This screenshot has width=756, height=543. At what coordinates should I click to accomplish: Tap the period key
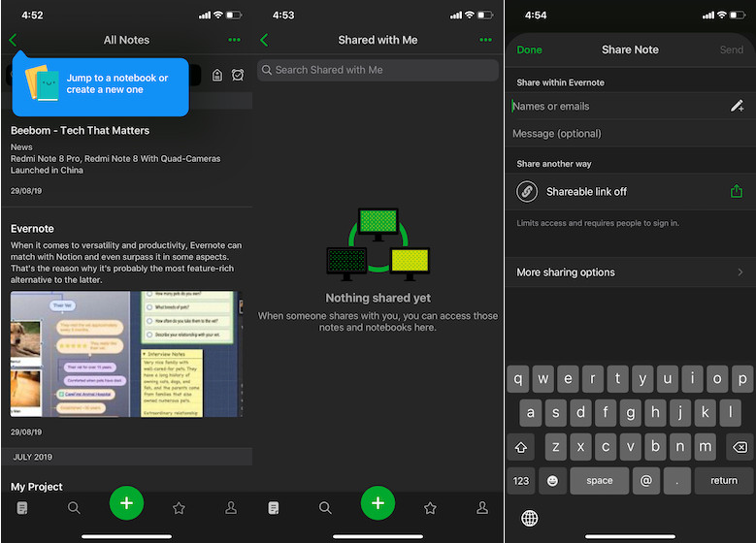click(677, 481)
